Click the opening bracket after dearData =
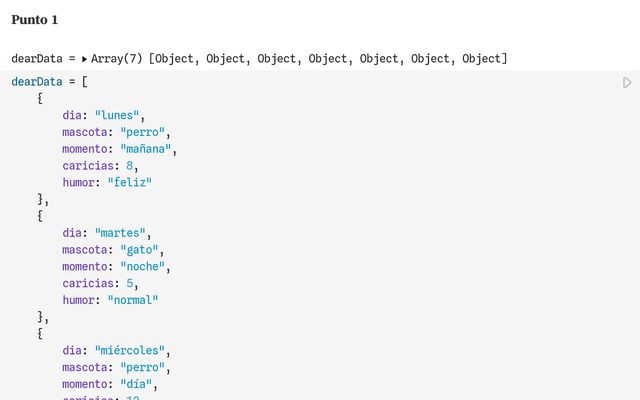 84,82
